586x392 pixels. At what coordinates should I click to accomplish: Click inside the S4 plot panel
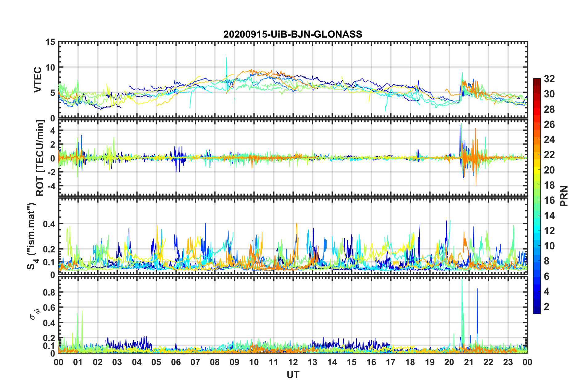(x=293, y=236)
